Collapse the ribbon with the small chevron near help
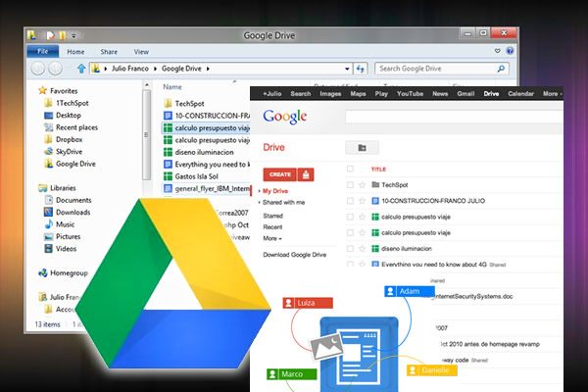 click(x=498, y=51)
